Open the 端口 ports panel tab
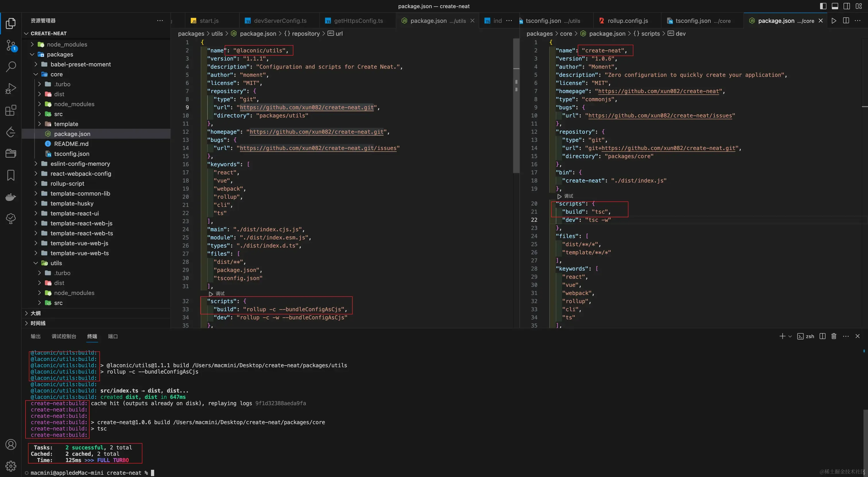This screenshot has width=868, height=477. (x=113, y=336)
